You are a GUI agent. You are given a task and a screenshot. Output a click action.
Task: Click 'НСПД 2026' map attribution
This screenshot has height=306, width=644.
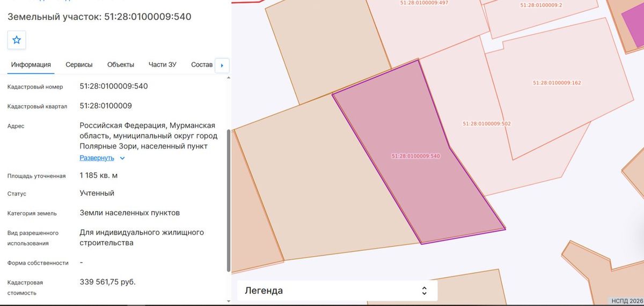click(x=626, y=301)
